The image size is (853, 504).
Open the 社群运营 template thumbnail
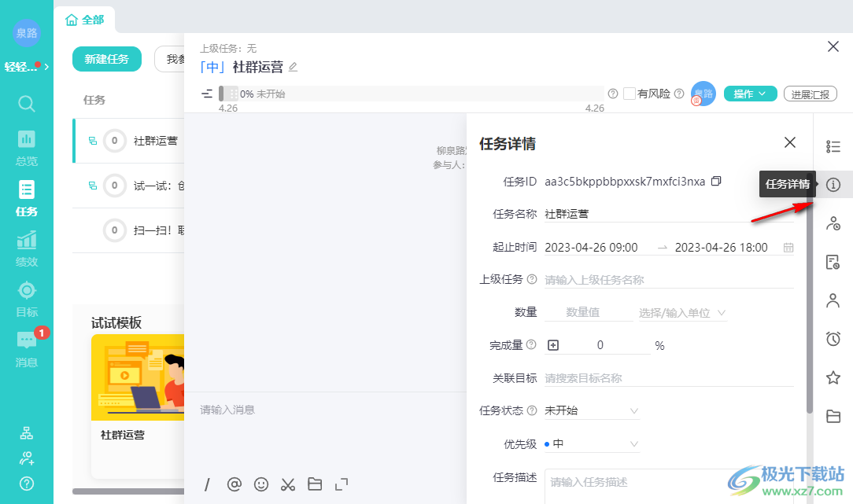click(x=138, y=377)
